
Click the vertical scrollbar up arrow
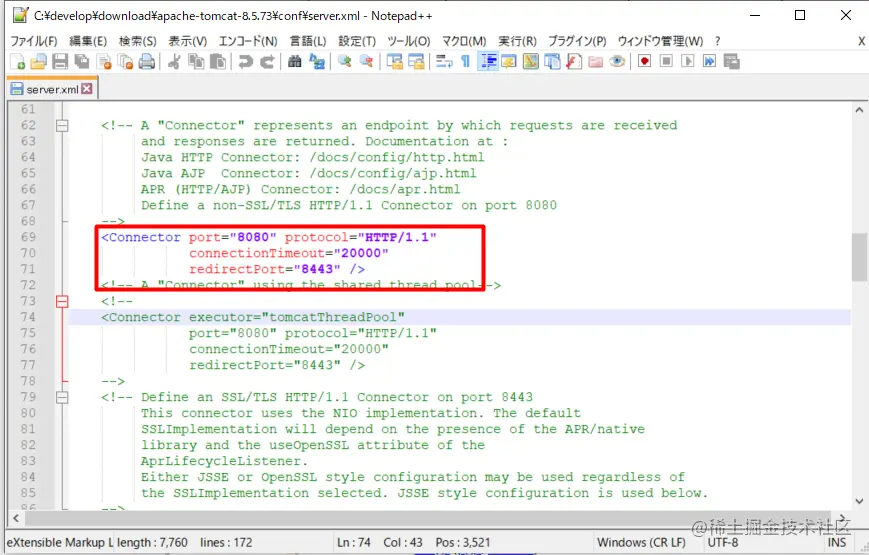859,110
